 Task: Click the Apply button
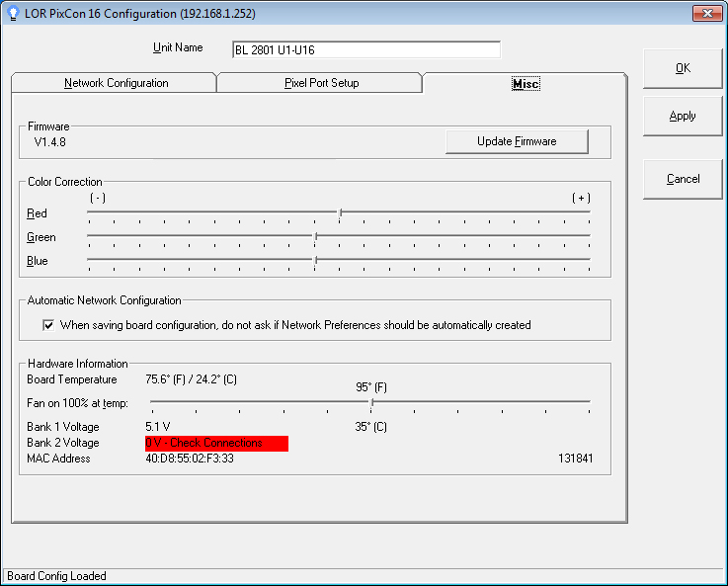coord(683,117)
